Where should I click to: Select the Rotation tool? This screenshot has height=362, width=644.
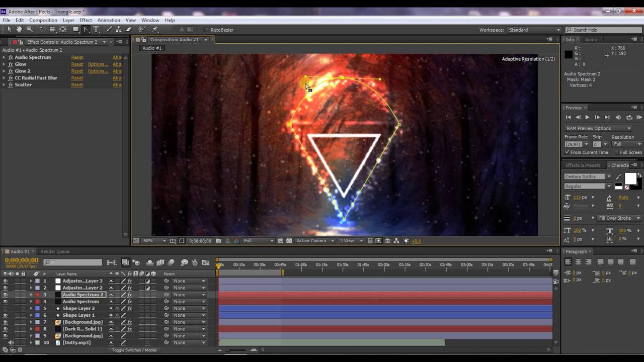pyautogui.click(x=42, y=30)
